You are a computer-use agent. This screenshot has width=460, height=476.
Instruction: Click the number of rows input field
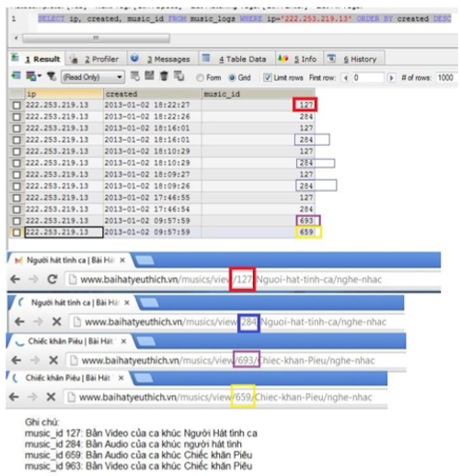pos(446,77)
